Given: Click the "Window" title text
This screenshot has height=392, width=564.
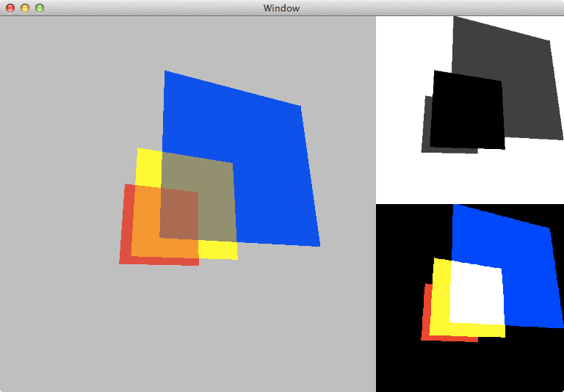Looking at the screenshot, I should click(281, 8).
